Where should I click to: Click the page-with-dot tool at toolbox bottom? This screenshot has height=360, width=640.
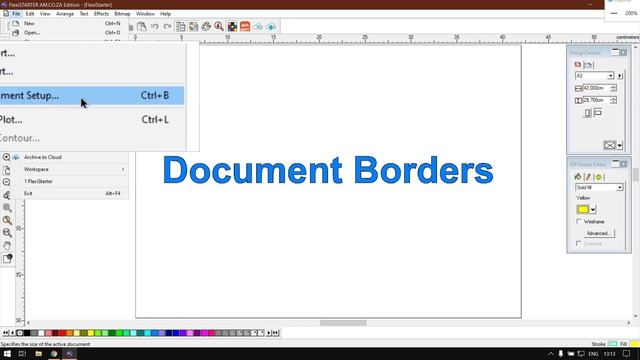pyautogui.click(x=7, y=258)
